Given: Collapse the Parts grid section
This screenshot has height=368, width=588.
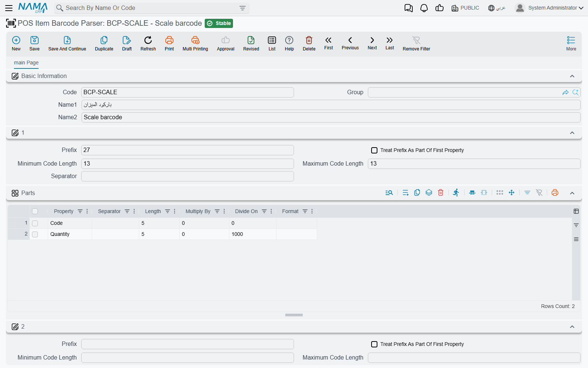Looking at the screenshot, I should click(572, 193).
